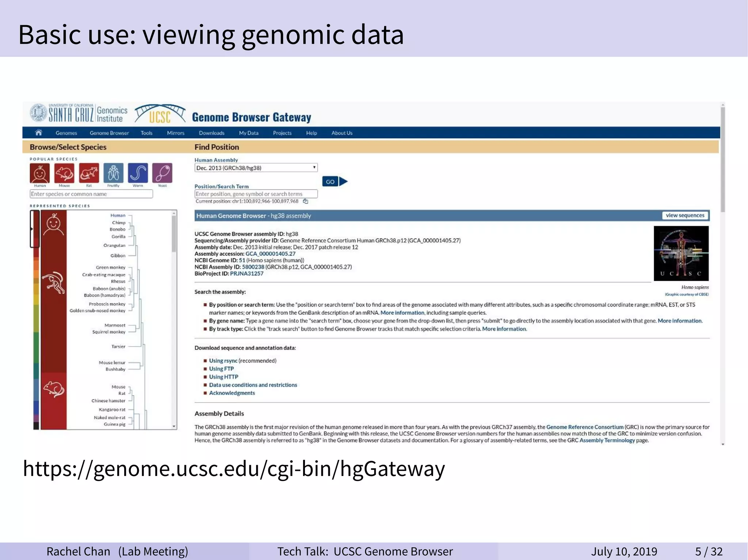Open the Genome Reference Consortium link
Image resolution: width=748 pixels, height=560 pixels.
pos(585,427)
